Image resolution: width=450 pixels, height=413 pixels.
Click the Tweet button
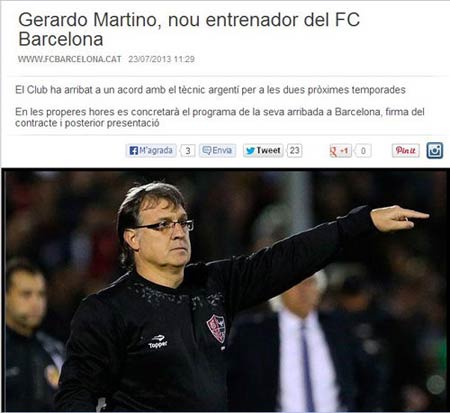pos(263,151)
